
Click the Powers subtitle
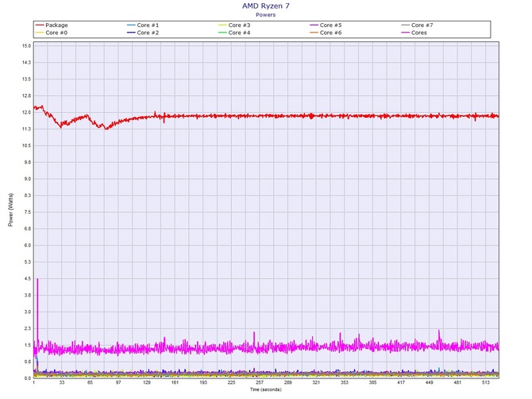pyautogui.click(x=266, y=14)
